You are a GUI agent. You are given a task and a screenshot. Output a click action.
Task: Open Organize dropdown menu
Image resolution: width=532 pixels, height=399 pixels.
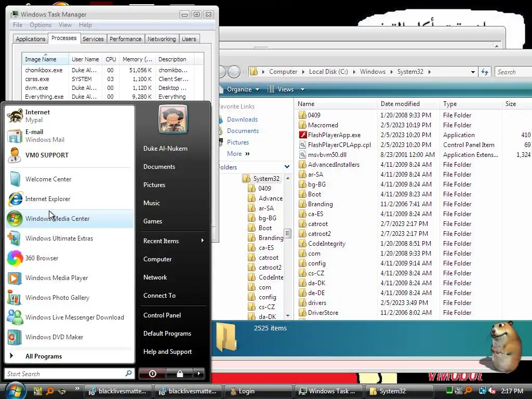(243, 89)
